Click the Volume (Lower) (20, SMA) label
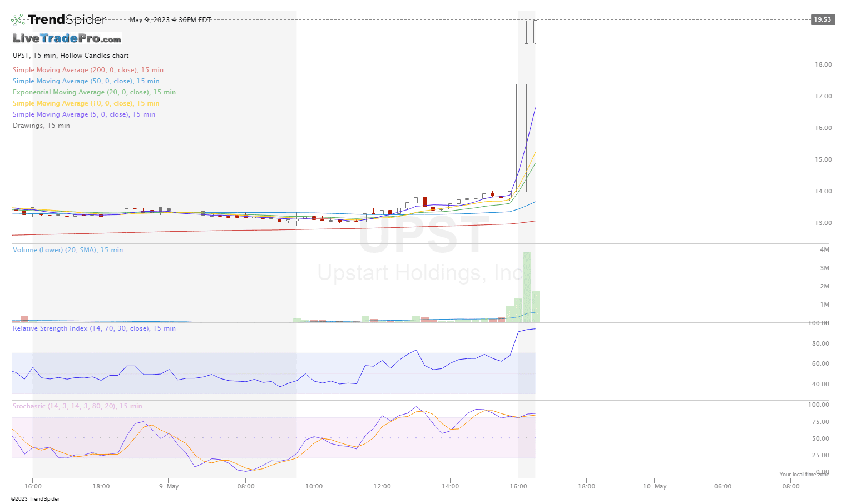The image size is (846, 504). click(67, 250)
